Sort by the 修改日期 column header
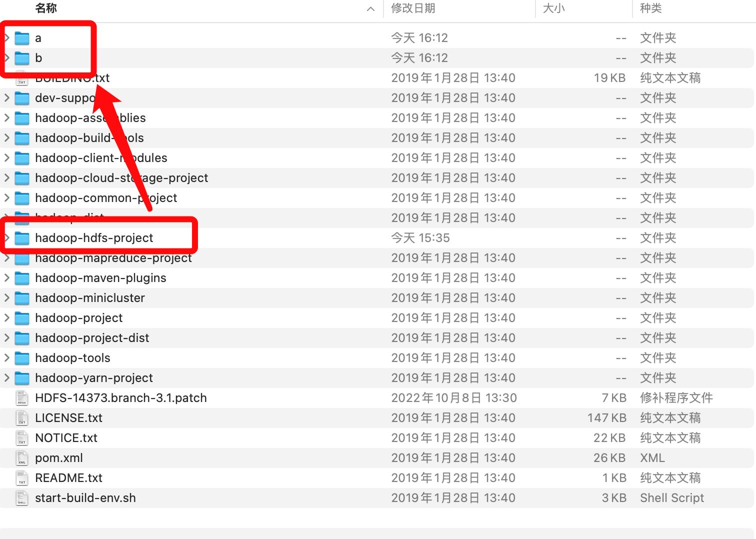756x539 pixels. [x=413, y=8]
